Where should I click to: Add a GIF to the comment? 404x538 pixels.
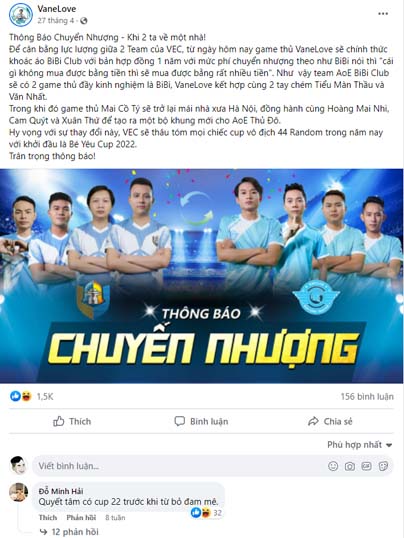[366, 466]
